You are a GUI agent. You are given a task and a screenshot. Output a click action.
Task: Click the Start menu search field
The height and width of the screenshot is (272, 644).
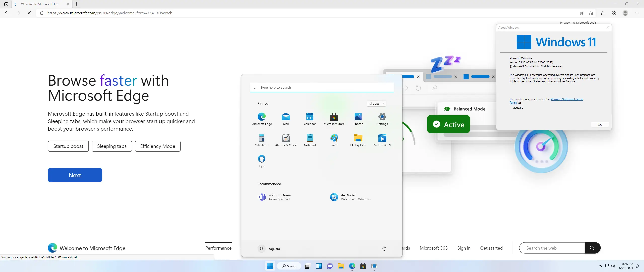322,87
